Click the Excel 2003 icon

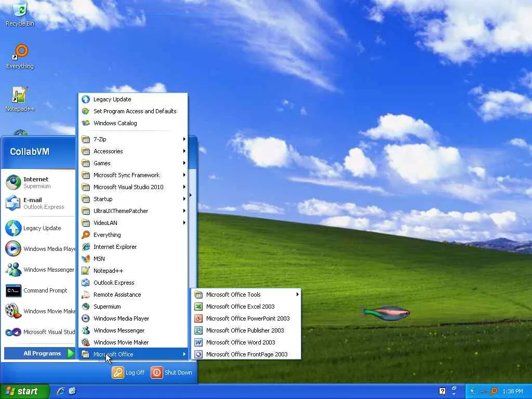(x=198, y=307)
